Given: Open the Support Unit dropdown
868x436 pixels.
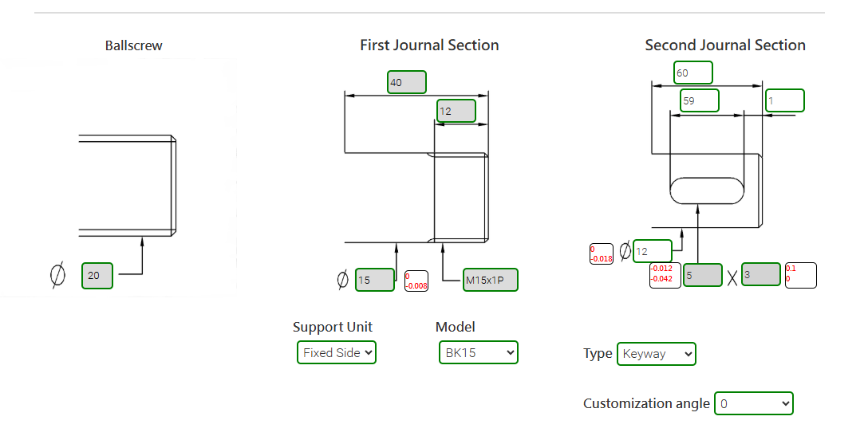Looking at the screenshot, I should (336, 352).
